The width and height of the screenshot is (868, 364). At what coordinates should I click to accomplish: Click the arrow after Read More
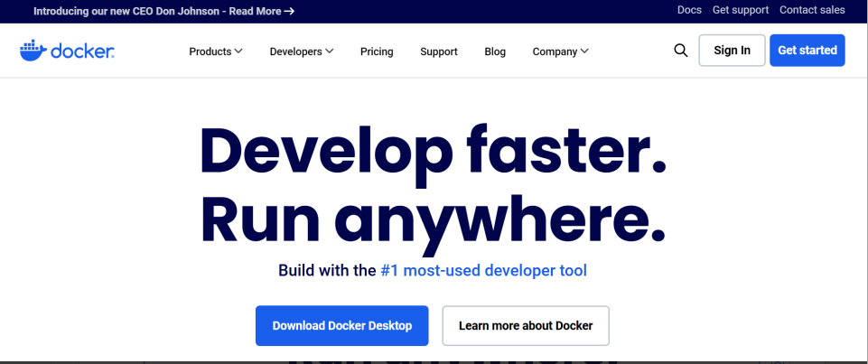click(289, 11)
